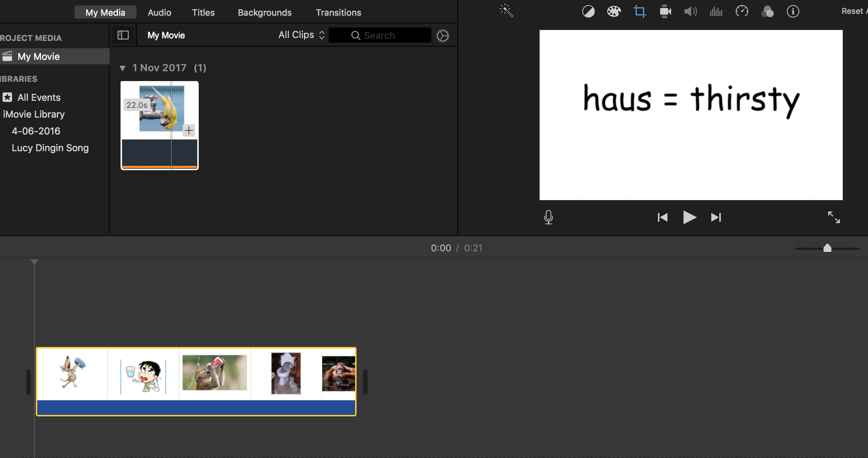This screenshot has width=868, height=458.
Task: Add the 22.0s clip with plus button
Action: [189, 130]
